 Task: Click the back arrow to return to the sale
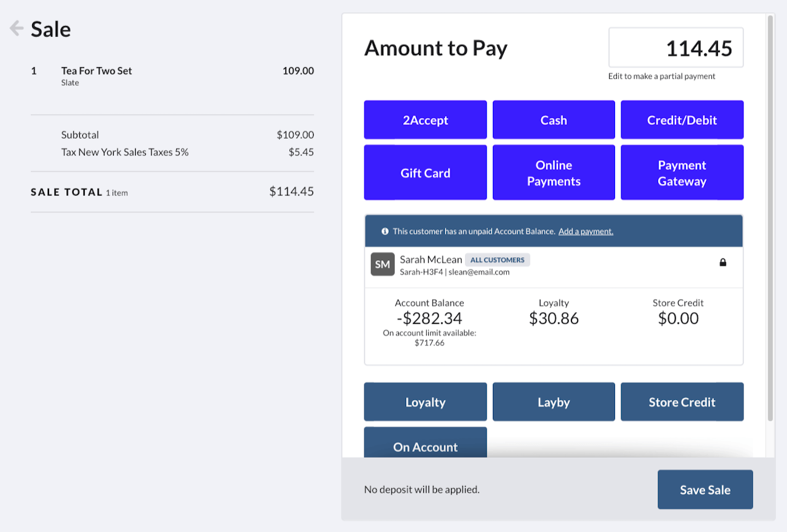16,28
